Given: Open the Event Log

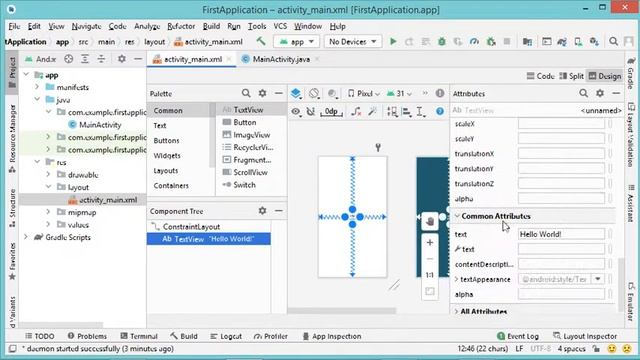Looking at the screenshot, I should point(518,336).
